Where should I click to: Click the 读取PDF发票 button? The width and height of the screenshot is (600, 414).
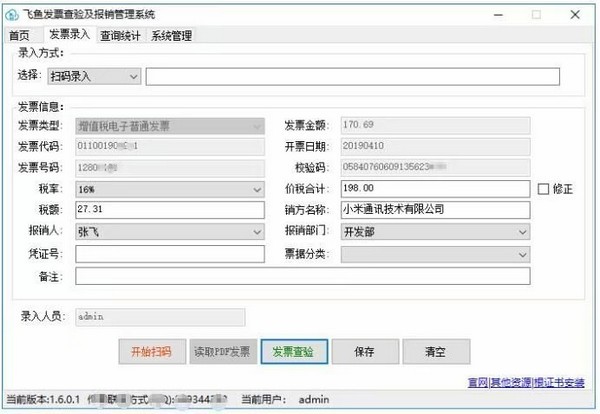[x=223, y=351]
